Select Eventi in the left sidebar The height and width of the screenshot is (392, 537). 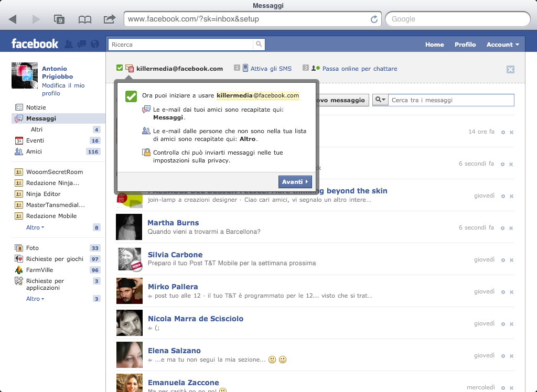[35, 140]
